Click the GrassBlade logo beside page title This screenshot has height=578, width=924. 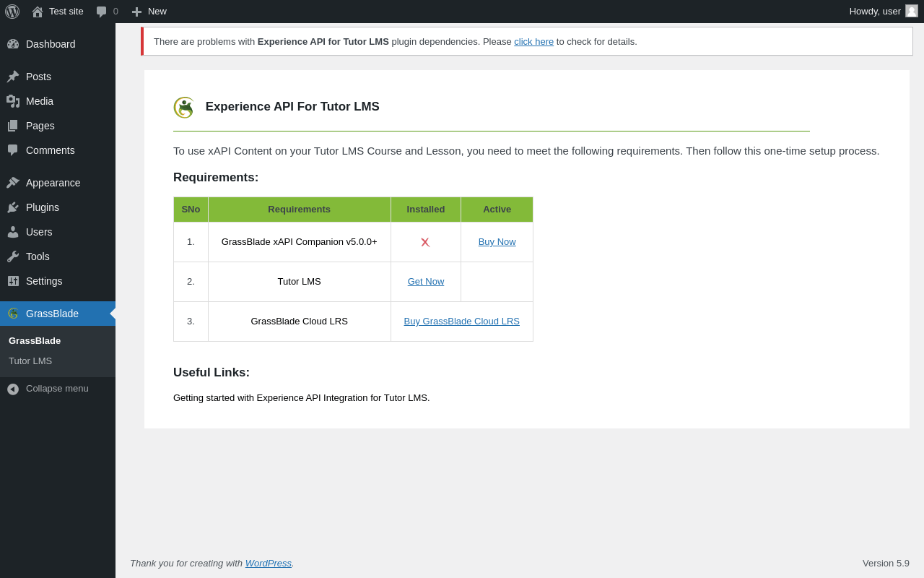(184, 108)
